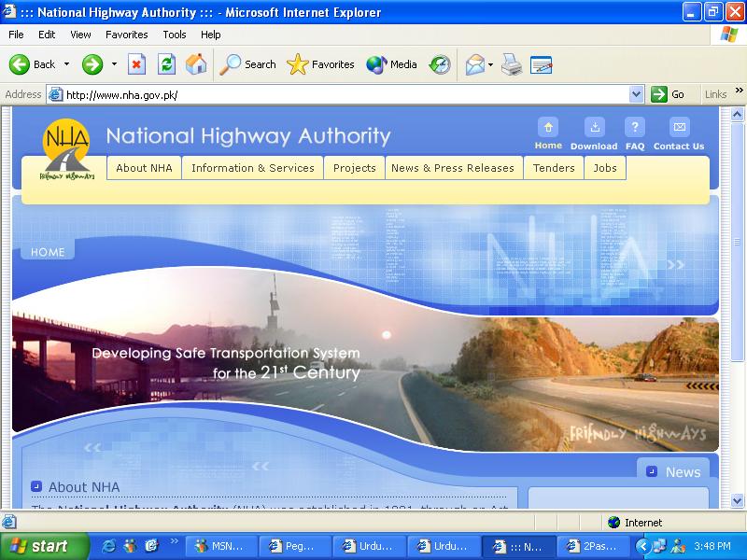Click the green Forward arrow button
This screenshot has width=747, height=560.
(x=92, y=64)
